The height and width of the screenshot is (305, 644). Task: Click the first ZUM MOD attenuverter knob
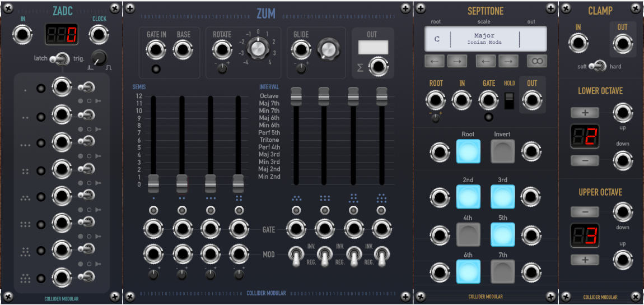[x=153, y=275]
